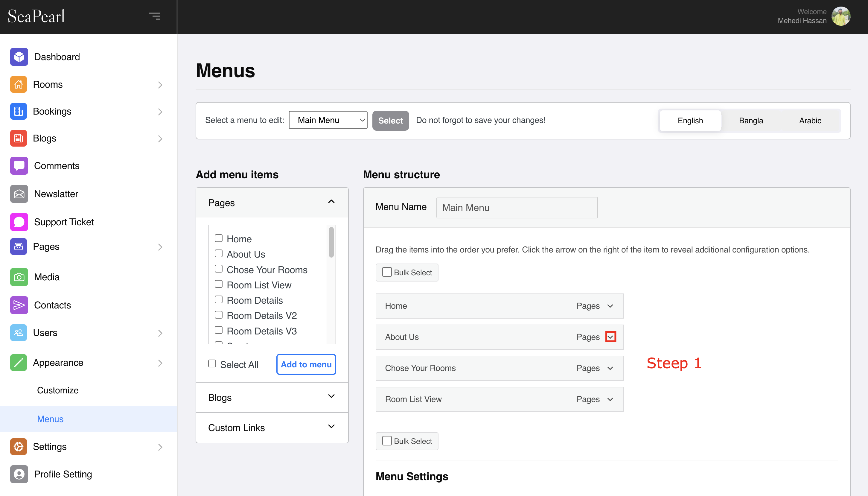Screen dimensions: 868x496
Task: Expand the Room List View item arrow
Action: (x=610, y=400)
